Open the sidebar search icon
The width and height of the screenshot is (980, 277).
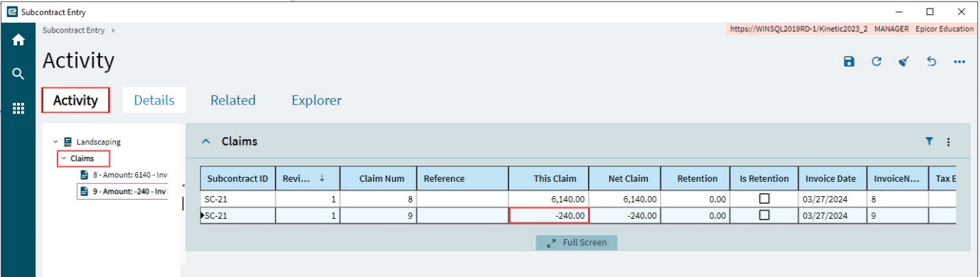(x=18, y=74)
